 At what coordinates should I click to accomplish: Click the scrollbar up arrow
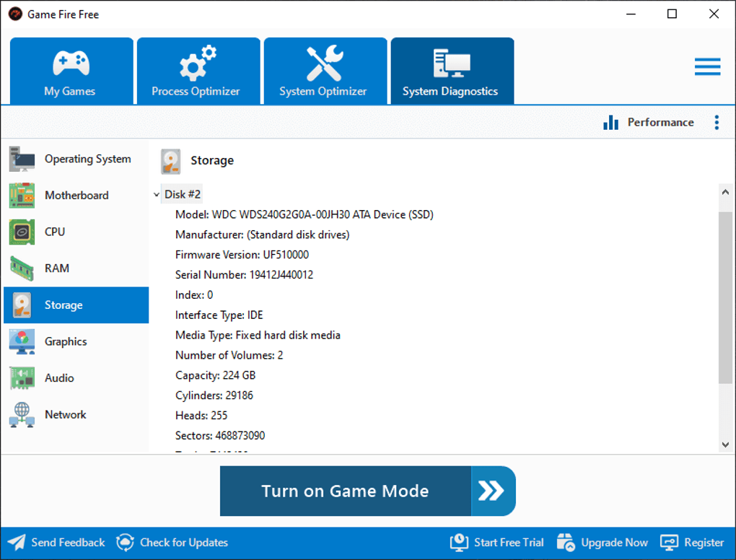pyautogui.click(x=726, y=193)
